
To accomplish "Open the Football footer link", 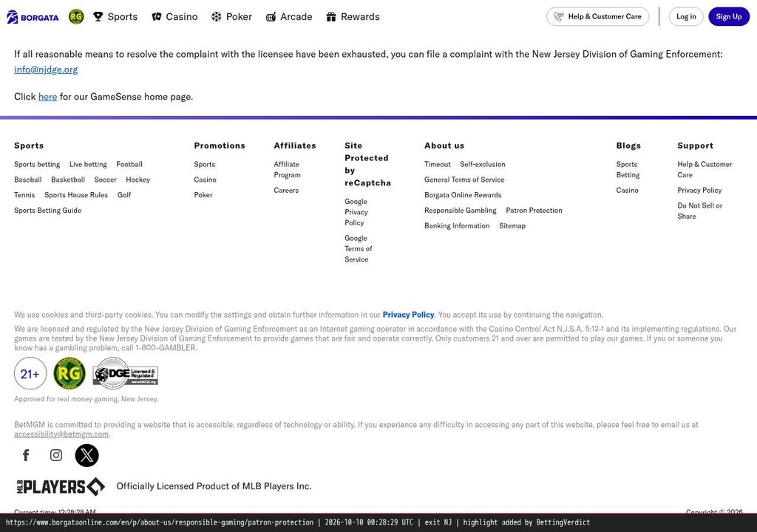I will (129, 164).
